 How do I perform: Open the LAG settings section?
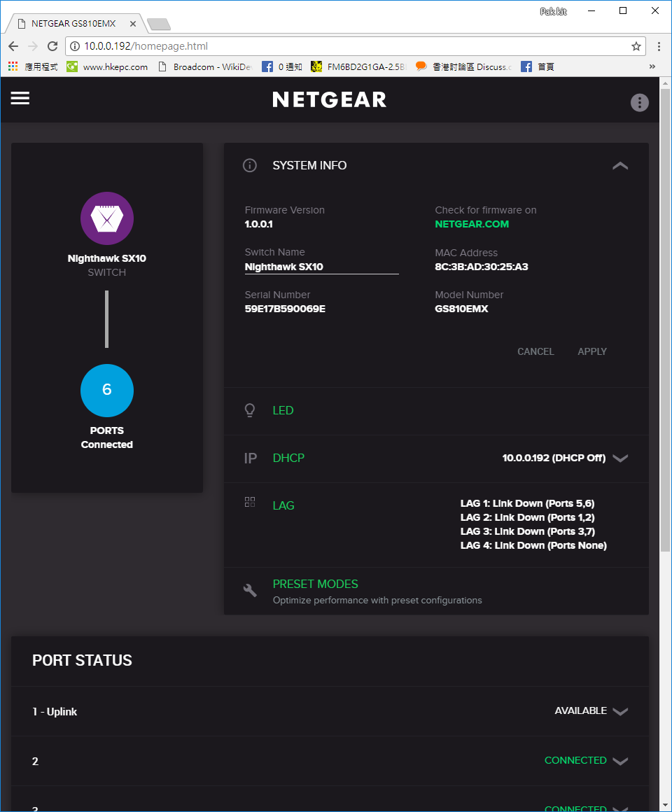tap(283, 506)
